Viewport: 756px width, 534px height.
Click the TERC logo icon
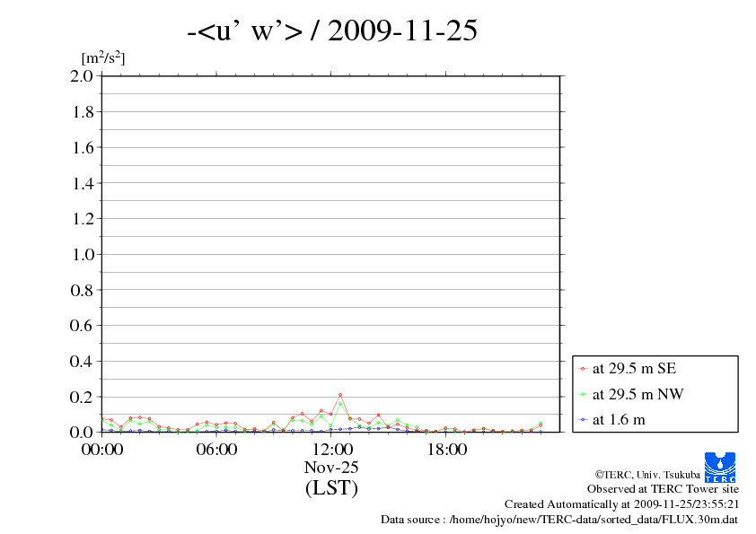pyautogui.click(x=720, y=468)
